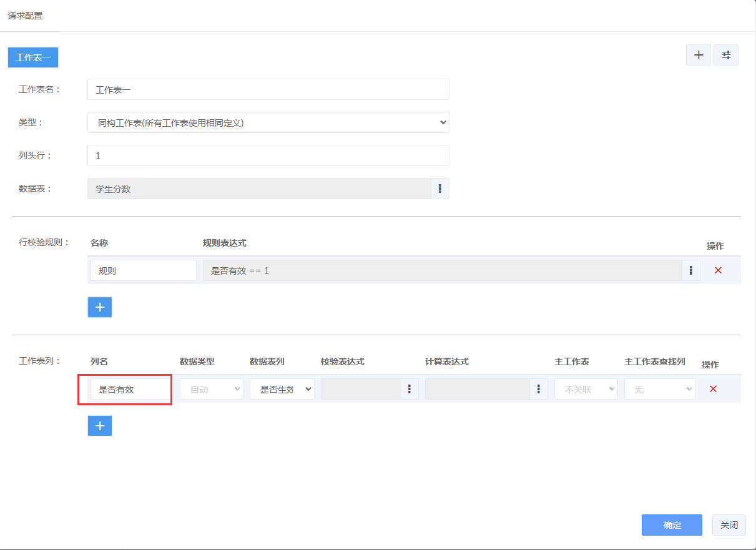The image size is (756, 550).
Task: Click the 确定 button to confirm
Action: point(672,525)
